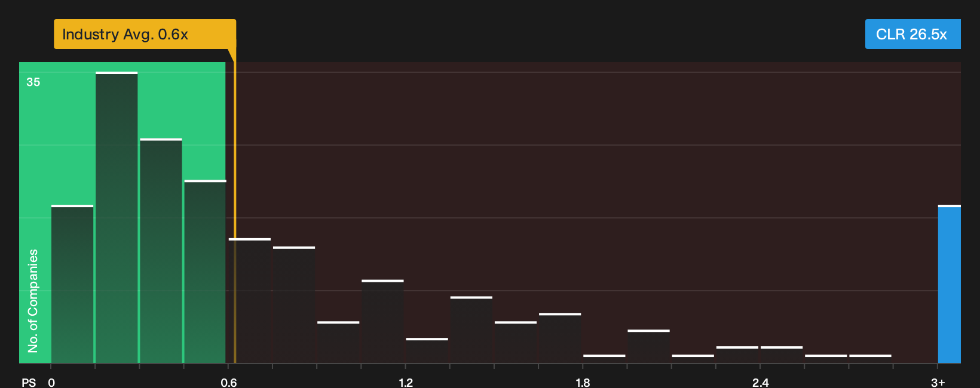The height and width of the screenshot is (388, 980).
Task: Select the blue CLR bar at 3+
Action: 949,284
